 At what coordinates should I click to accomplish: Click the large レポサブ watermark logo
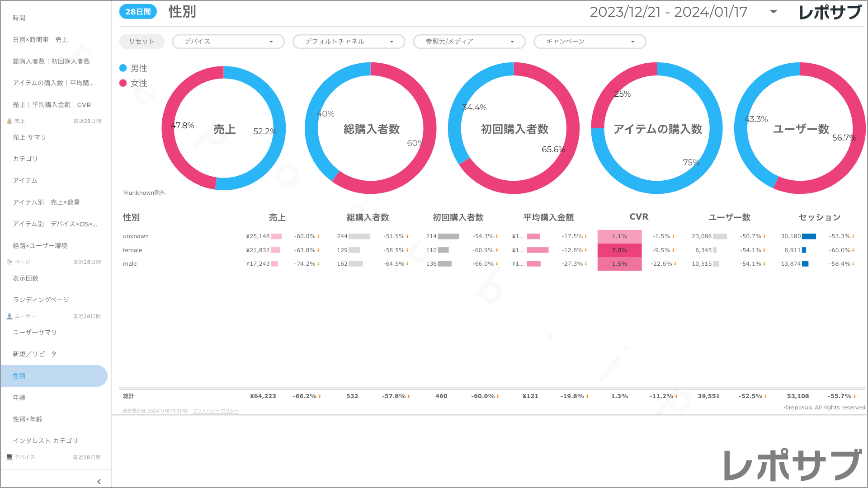click(793, 465)
